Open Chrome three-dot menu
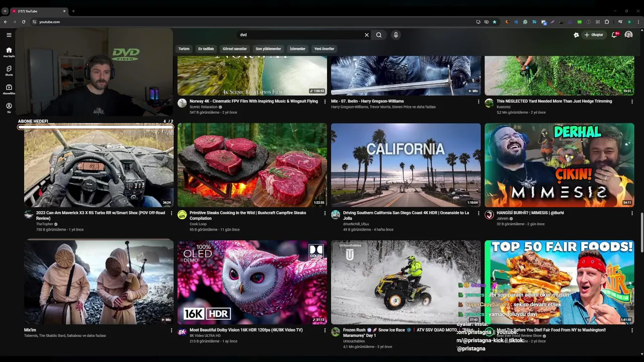Viewport: 644px width, 362px height. (x=638, y=22)
